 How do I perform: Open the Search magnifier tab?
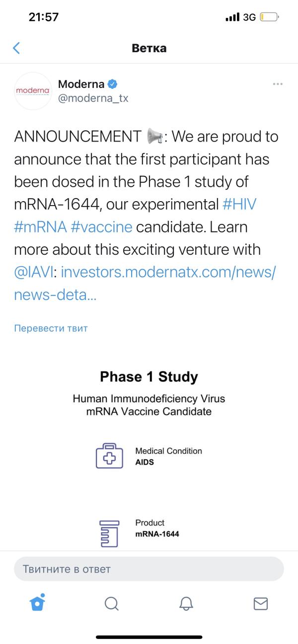click(x=112, y=603)
